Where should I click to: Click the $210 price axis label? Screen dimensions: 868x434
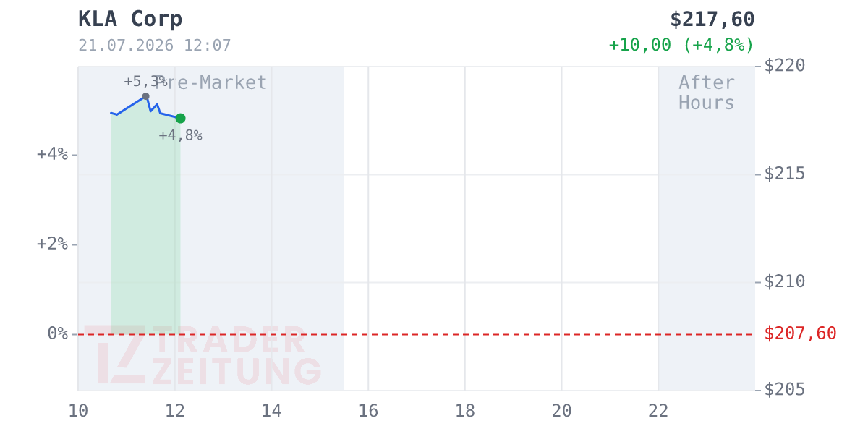click(785, 281)
